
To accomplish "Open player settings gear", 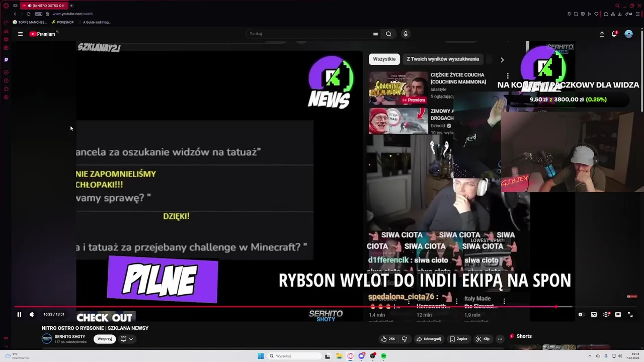I will pyautogui.click(x=606, y=314).
